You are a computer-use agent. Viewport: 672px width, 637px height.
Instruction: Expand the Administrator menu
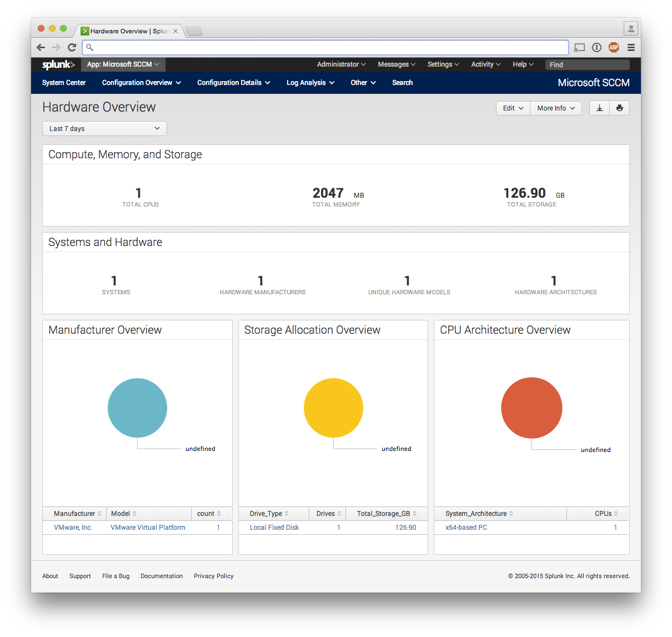[x=341, y=64]
